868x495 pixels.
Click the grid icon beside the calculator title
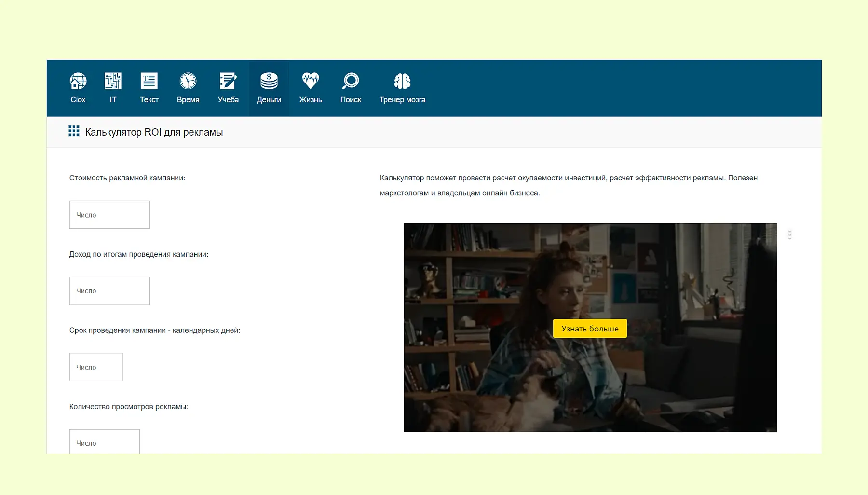[74, 131]
